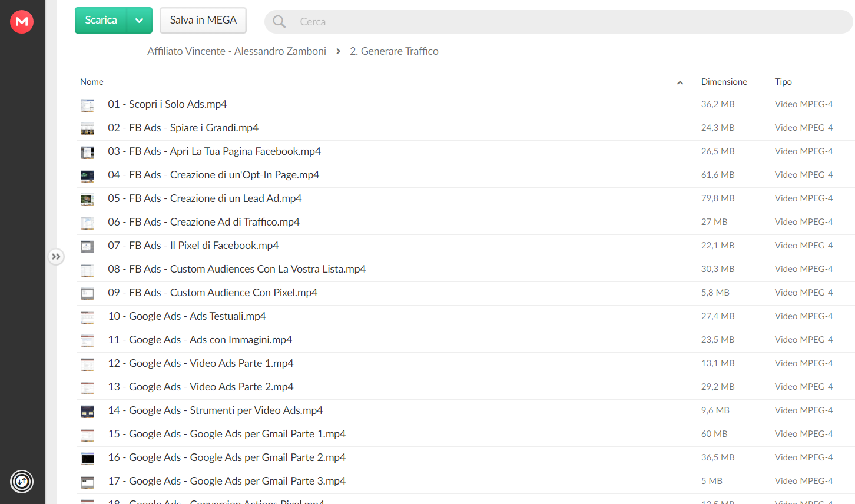Click the 79,8 MB size value
This screenshot has height=504, width=855.
click(718, 198)
